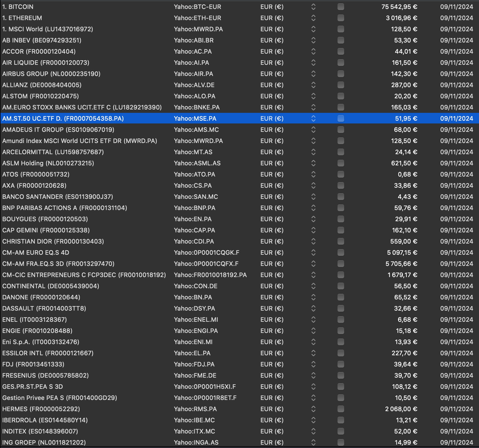Viewport: 479px width, 448px height.
Task: Select 'ASLM Holding (NL0010273215)' name
Action: pos(48,163)
